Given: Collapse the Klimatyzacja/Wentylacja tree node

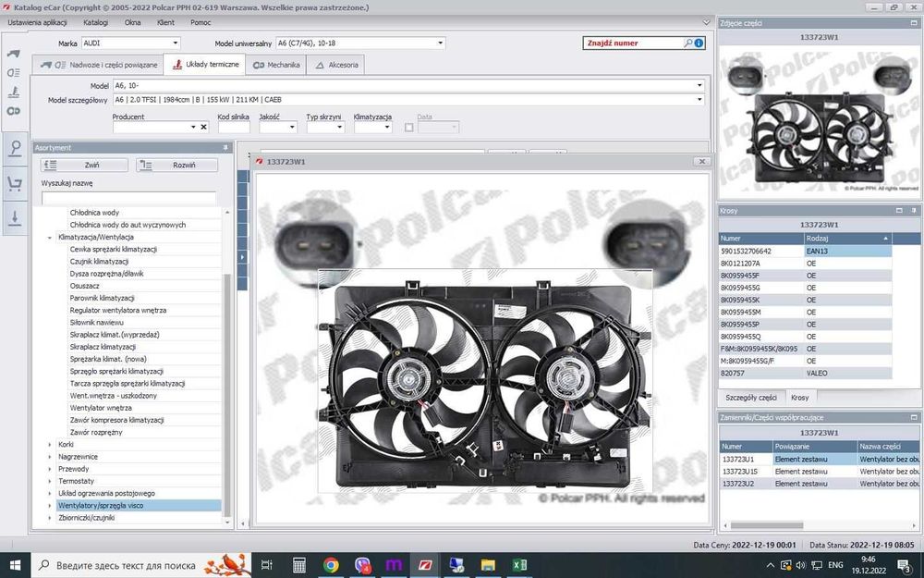Looking at the screenshot, I should 50,237.
